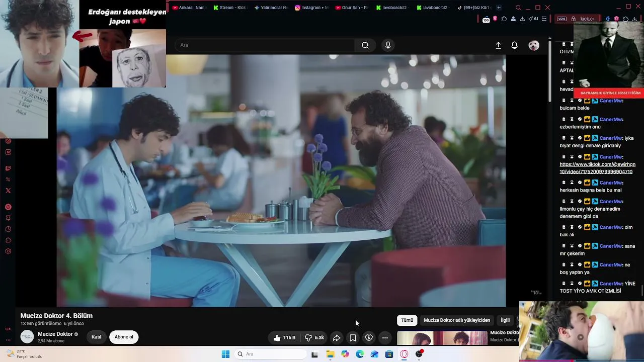This screenshot has width=644, height=362.
Task: Open Microsoft Edge from the taskbar
Action: [360, 354]
